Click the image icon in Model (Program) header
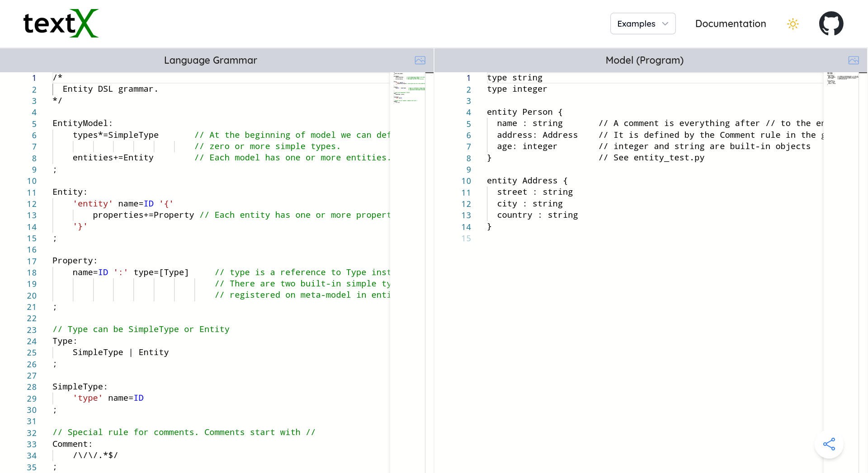 pyautogui.click(x=854, y=61)
